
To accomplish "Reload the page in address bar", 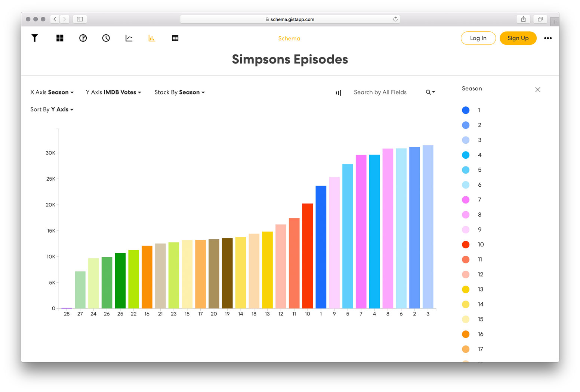I will 395,19.
